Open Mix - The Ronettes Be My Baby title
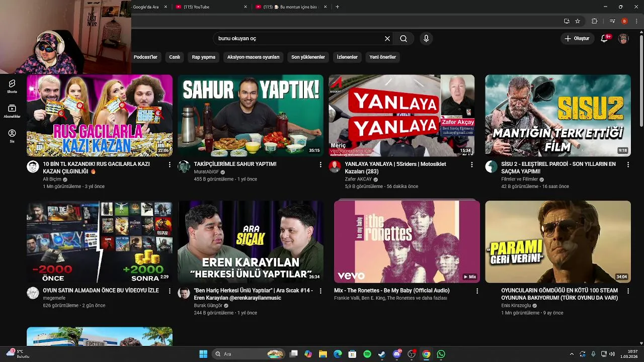 click(x=392, y=291)
